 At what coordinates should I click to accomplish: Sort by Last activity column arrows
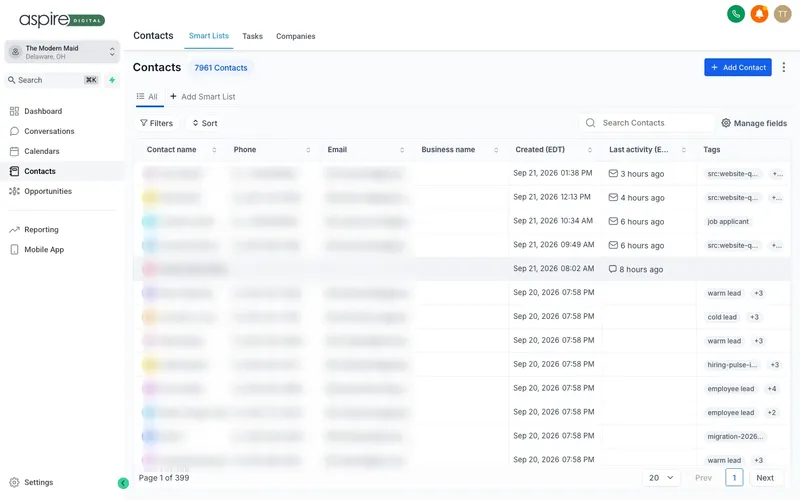tap(684, 149)
